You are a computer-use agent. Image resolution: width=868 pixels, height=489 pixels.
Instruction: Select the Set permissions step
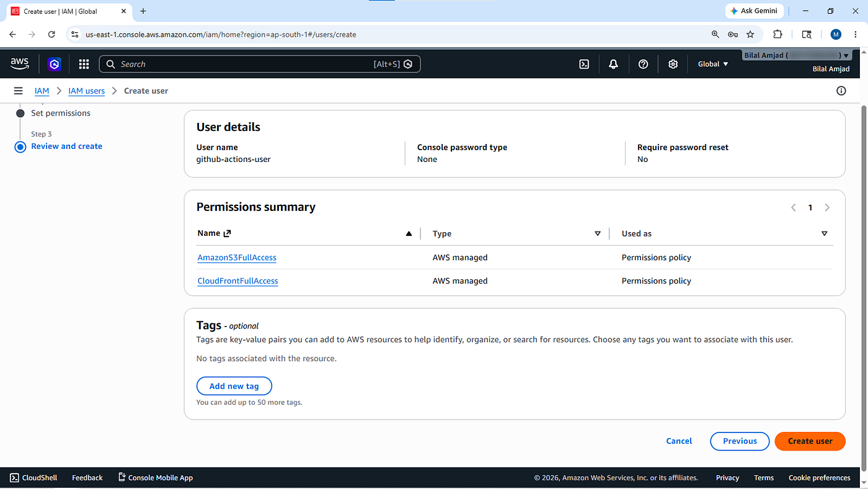(x=61, y=113)
